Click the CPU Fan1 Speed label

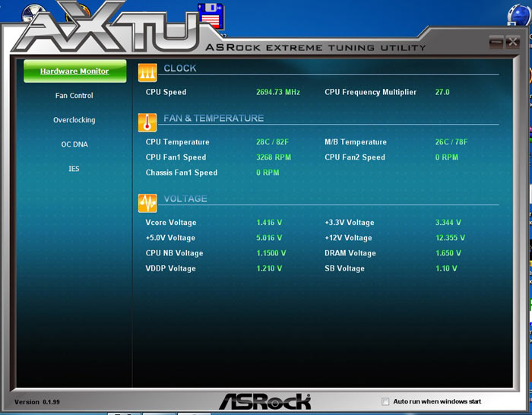176,157
